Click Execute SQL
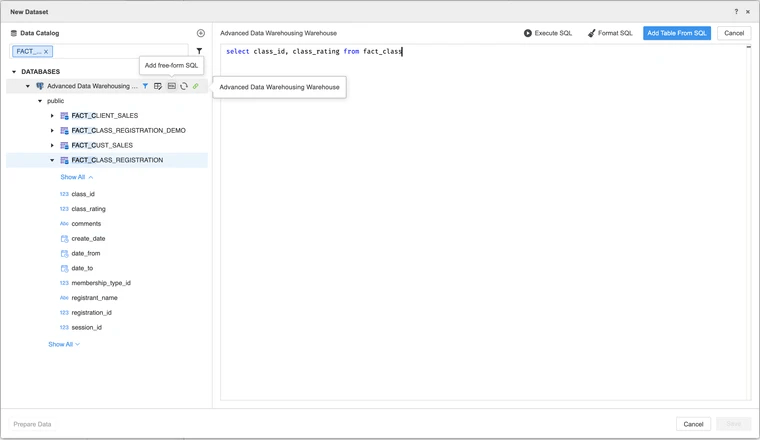 pos(548,33)
